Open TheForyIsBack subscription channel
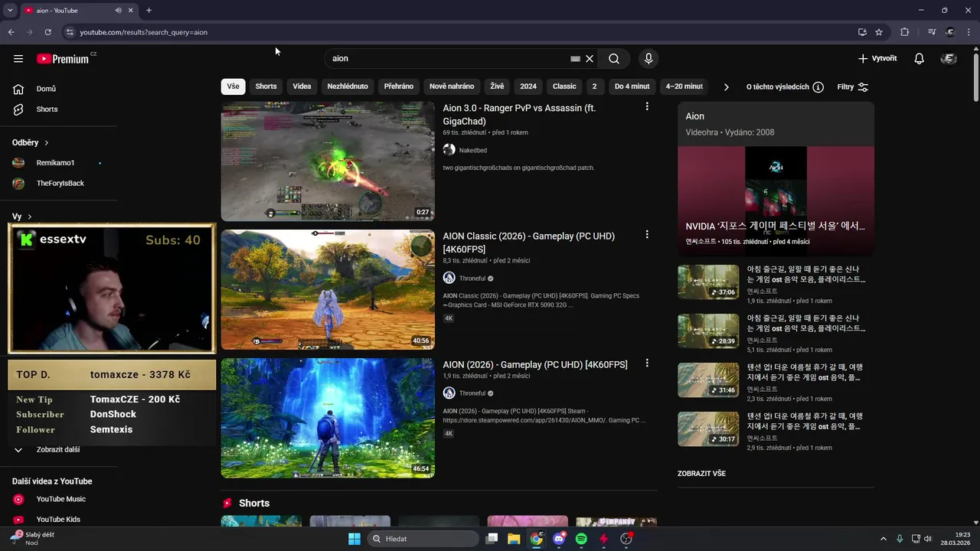Screen dimensions: 980x551 point(60,184)
